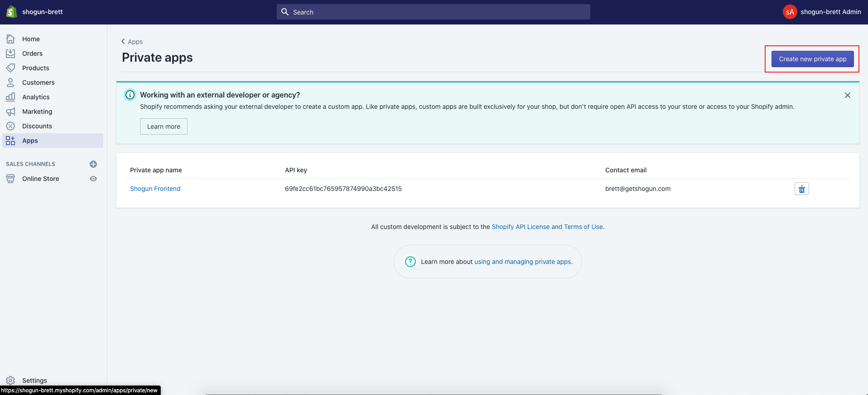Add a sales channel with plus icon
Screen dimensions: 868x395
tap(93, 164)
